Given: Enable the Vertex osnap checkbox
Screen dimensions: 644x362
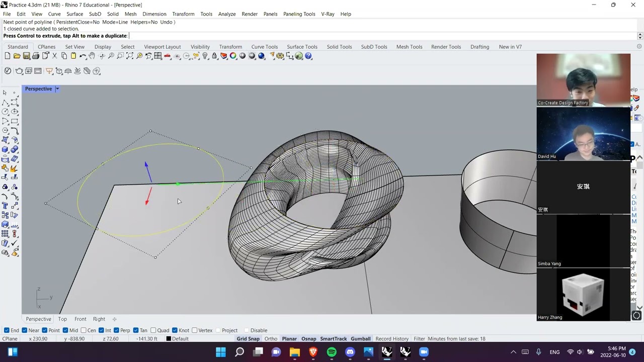Looking at the screenshot, I should 194,330.
